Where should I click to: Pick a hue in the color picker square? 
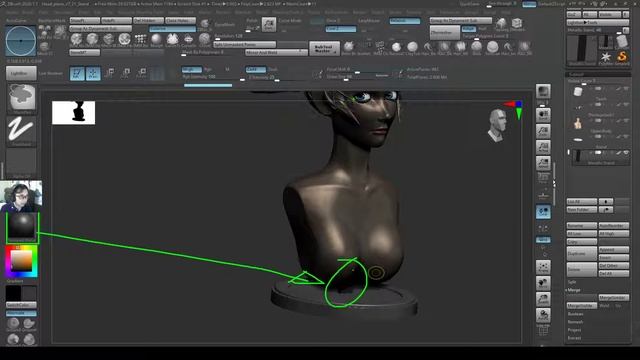pyautogui.click(x=21, y=261)
